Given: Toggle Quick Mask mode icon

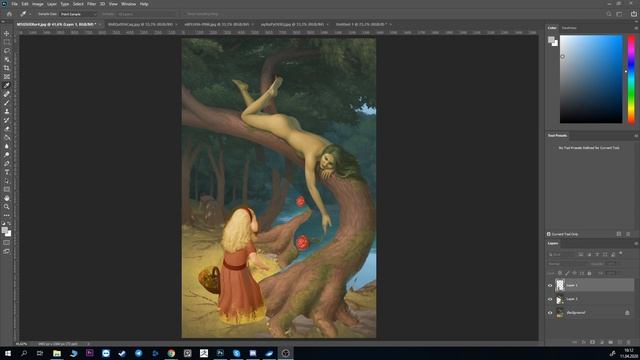Looking at the screenshot, I should [7, 243].
